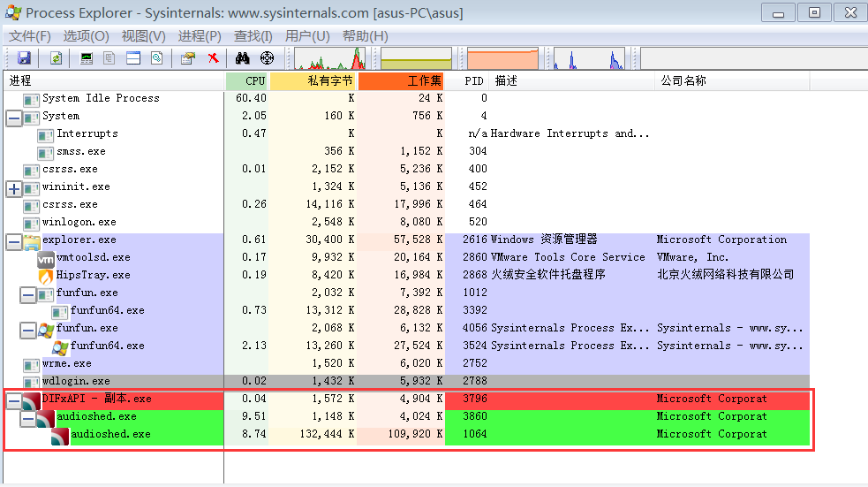The image size is (868, 487).
Task: Toggle the Show Process Tree toolbar icon
Action: [x=109, y=57]
